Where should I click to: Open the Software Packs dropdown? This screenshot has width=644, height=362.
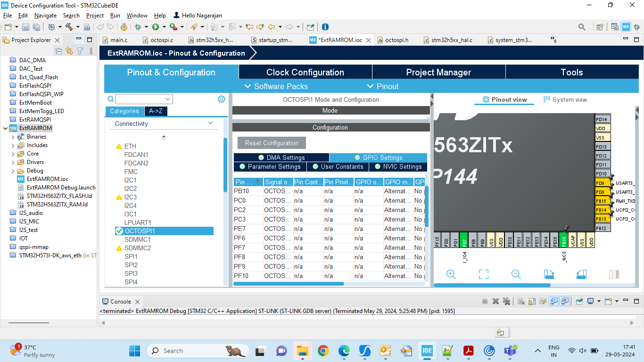pyautogui.click(x=276, y=86)
